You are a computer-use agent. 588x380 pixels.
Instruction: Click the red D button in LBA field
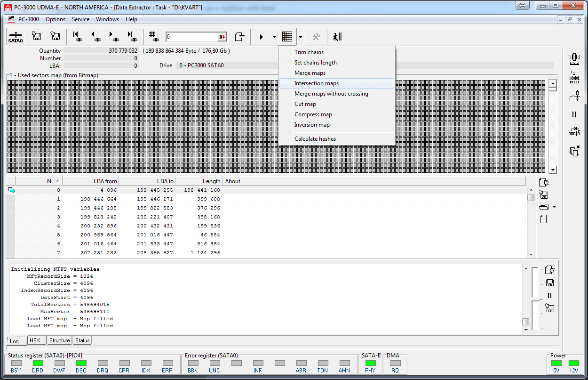(222, 37)
